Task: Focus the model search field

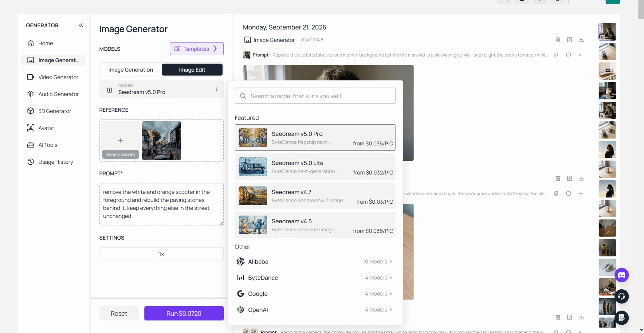Action: tap(315, 96)
